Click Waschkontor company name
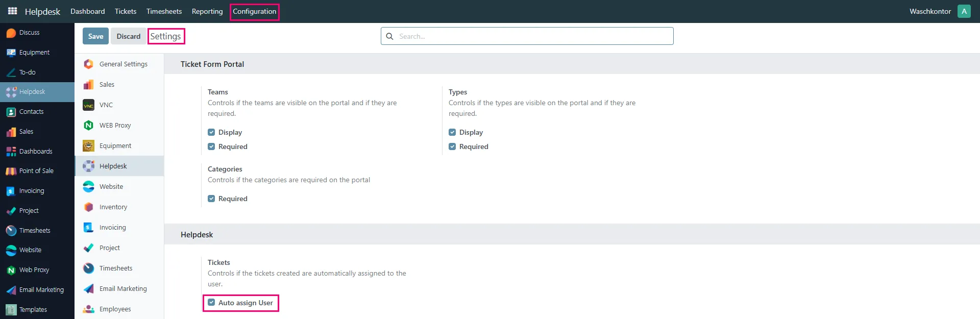 (x=930, y=11)
